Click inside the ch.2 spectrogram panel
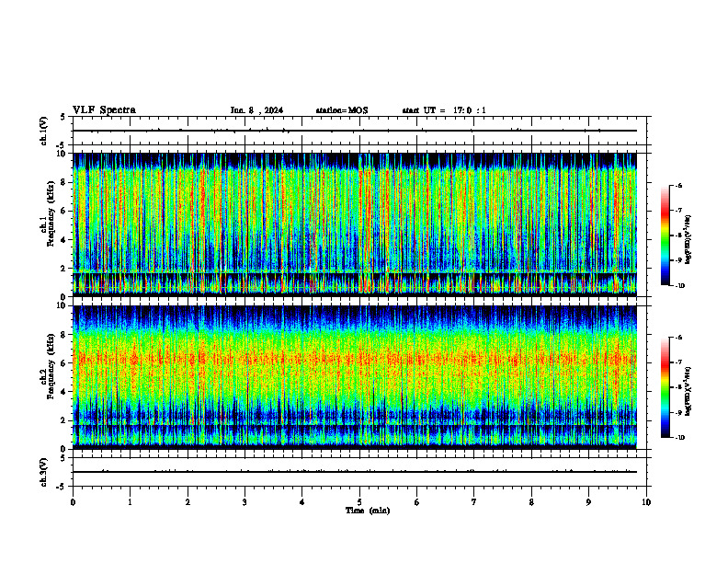This screenshot has height=563, width=728. (355, 377)
